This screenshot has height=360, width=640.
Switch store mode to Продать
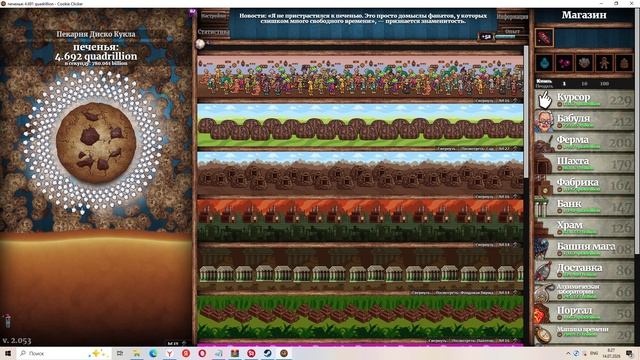click(x=544, y=86)
